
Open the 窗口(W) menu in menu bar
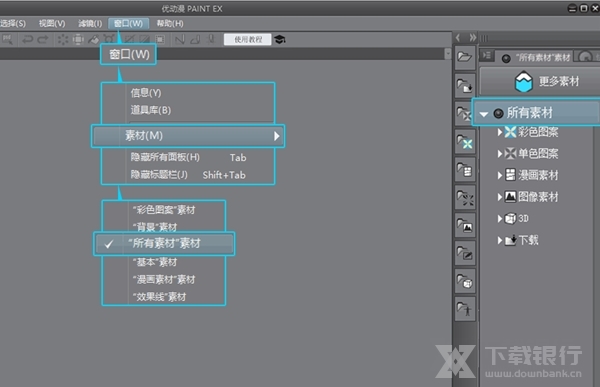pyautogui.click(x=128, y=23)
